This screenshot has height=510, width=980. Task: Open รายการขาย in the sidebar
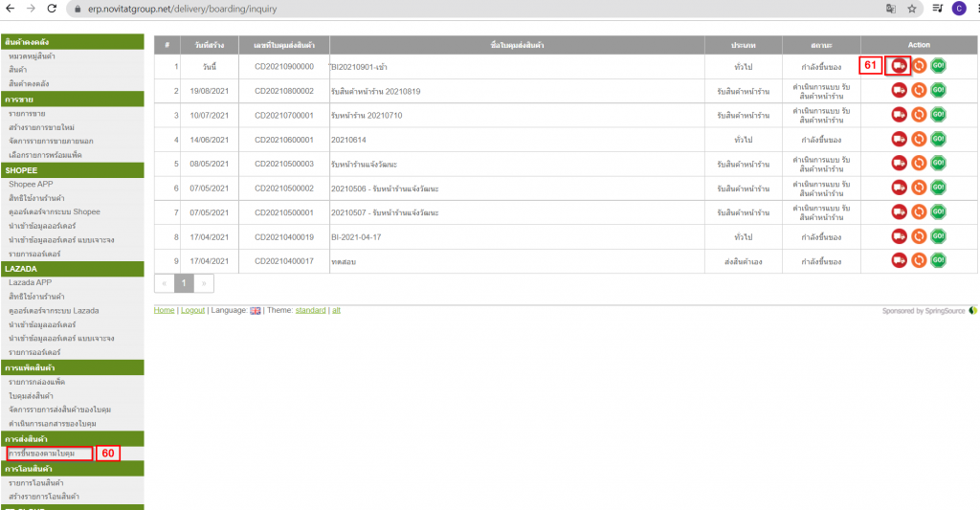point(29,113)
